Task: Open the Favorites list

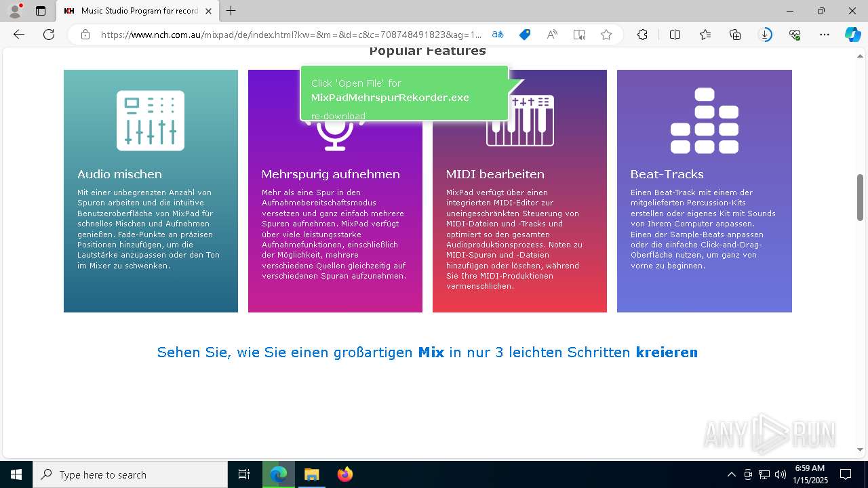Action: point(705,35)
